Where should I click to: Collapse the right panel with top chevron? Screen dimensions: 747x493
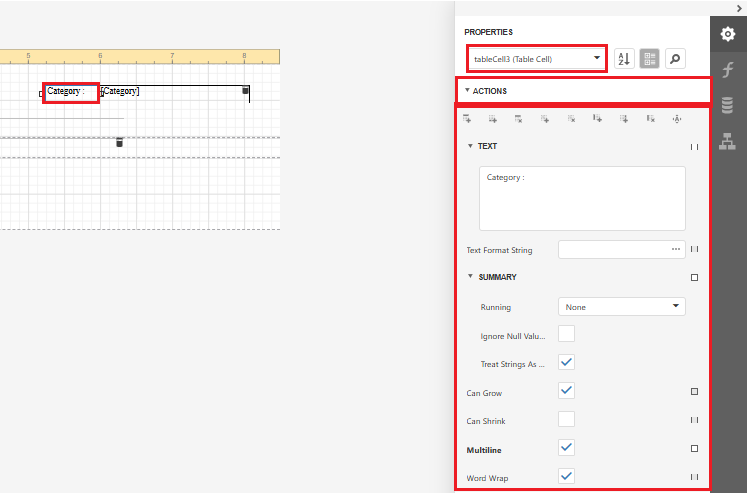[739, 9]
